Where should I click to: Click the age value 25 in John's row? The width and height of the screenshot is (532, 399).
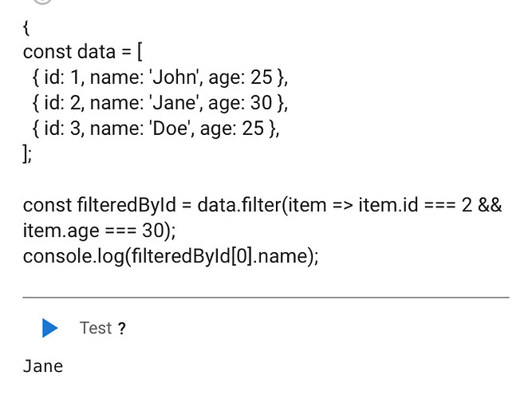pos(262,77)
